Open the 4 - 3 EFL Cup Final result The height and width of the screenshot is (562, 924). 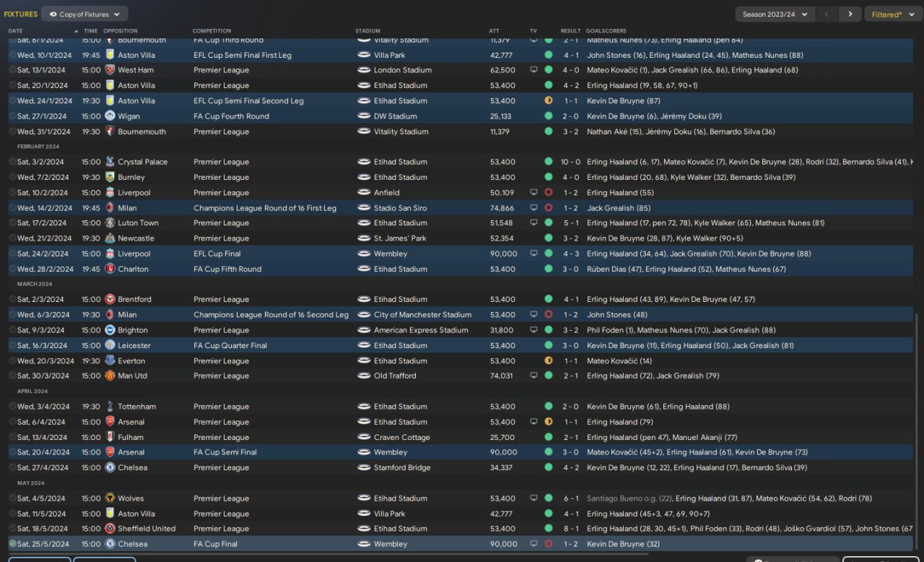[x=570, y=254]
